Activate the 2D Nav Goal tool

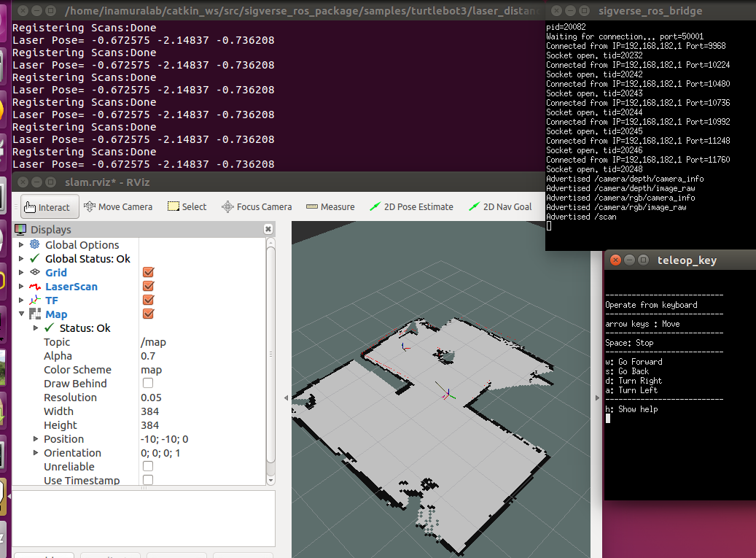pos(500,207)
